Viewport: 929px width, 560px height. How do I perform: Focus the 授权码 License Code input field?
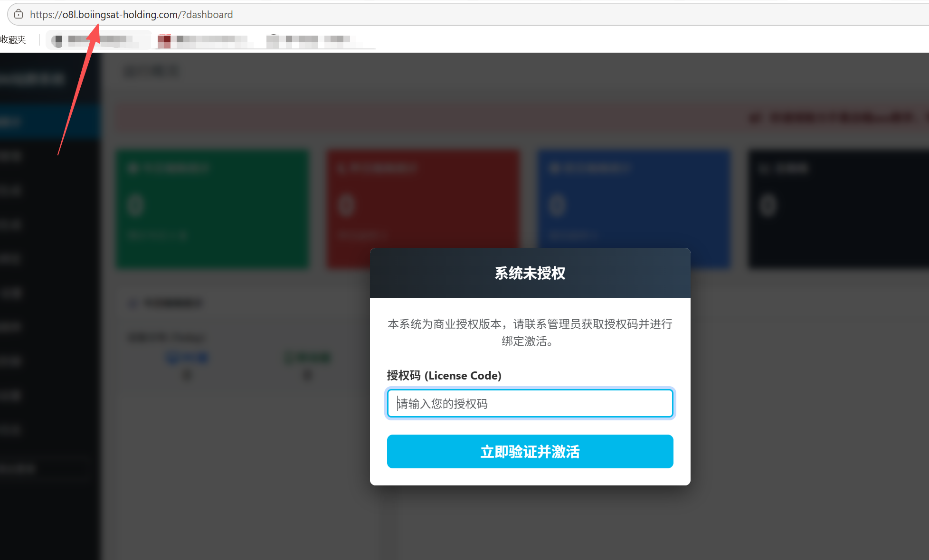(x=530, y=404)
